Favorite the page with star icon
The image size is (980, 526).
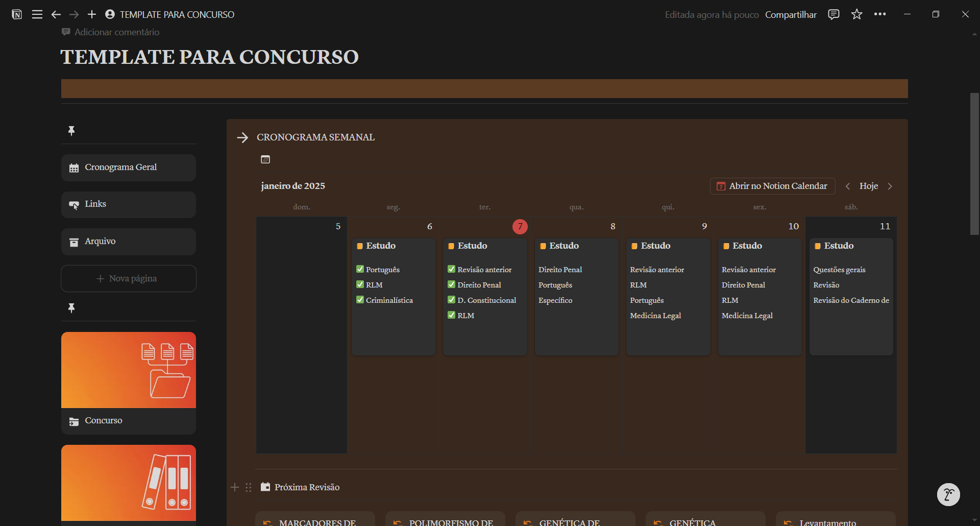[x=856, y=14]
